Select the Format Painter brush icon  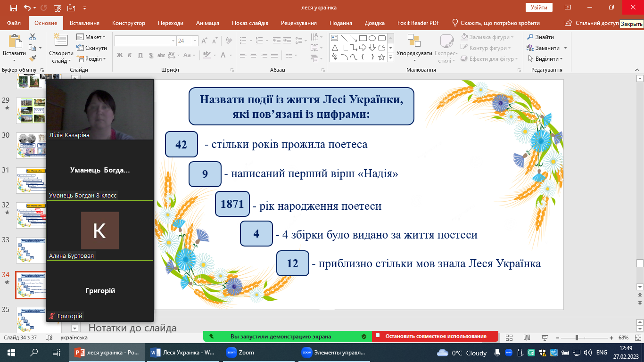click(x=33, y=58)
